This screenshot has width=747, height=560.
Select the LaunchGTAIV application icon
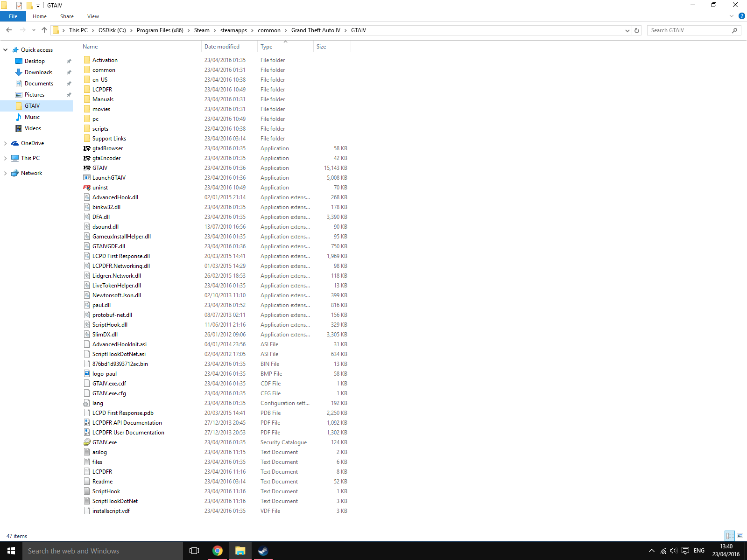coord(87,178)
